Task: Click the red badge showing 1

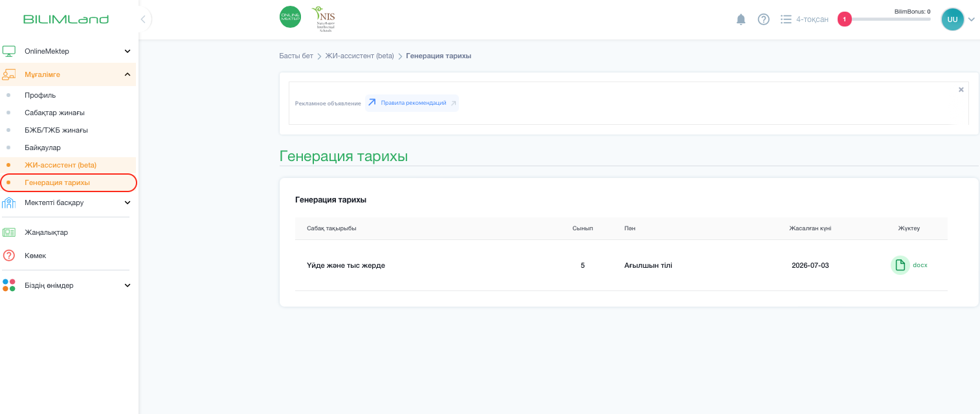Action: click(844, 19)
